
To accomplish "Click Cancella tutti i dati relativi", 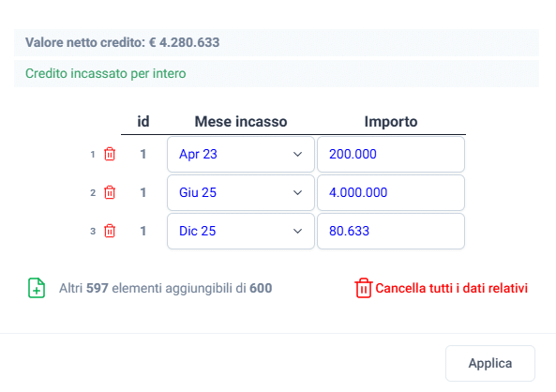I will point(451,288).
